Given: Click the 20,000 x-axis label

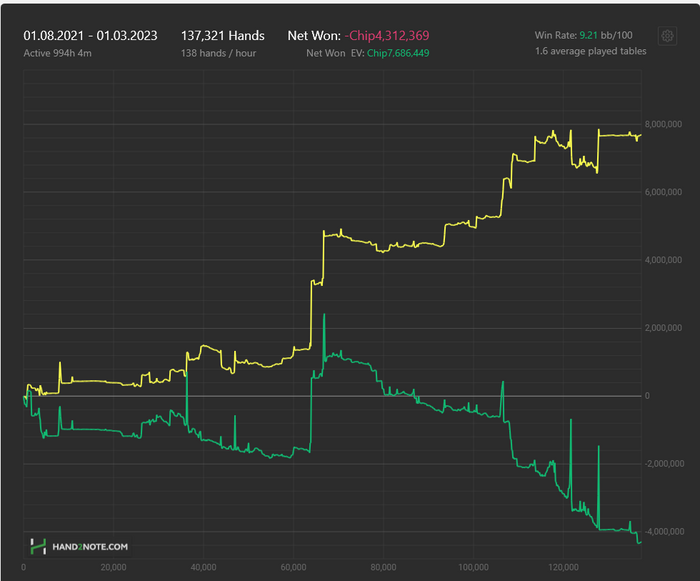Looking at the screenshot, I should (x=113, y=567).
